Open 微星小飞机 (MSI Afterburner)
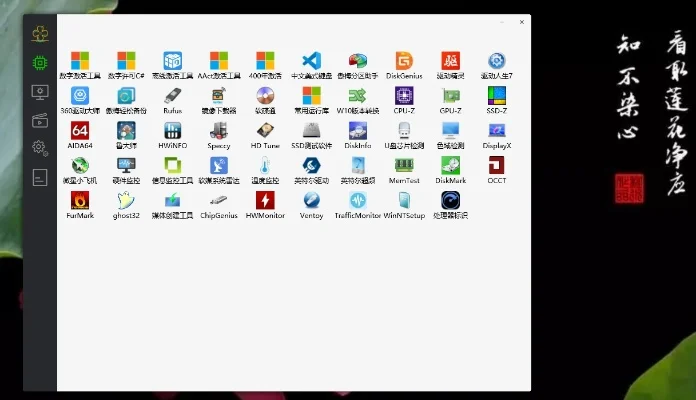 [x=80, y=170]
